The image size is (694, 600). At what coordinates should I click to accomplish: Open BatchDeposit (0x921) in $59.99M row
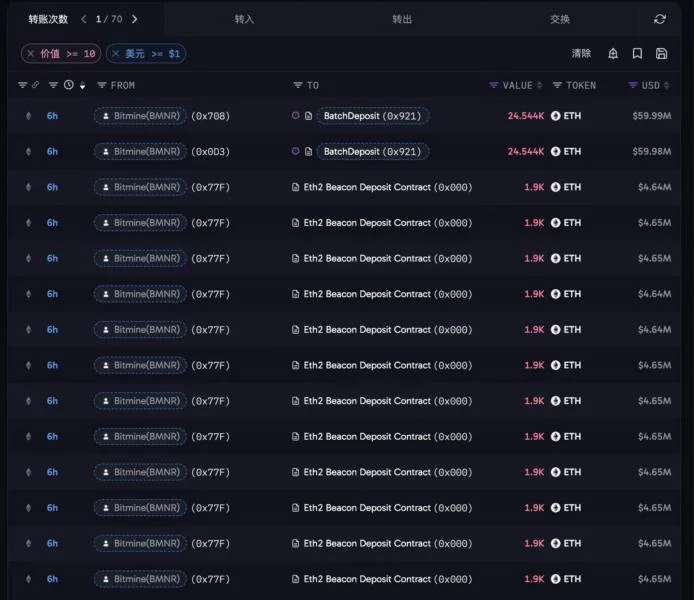tap(373, 116)
